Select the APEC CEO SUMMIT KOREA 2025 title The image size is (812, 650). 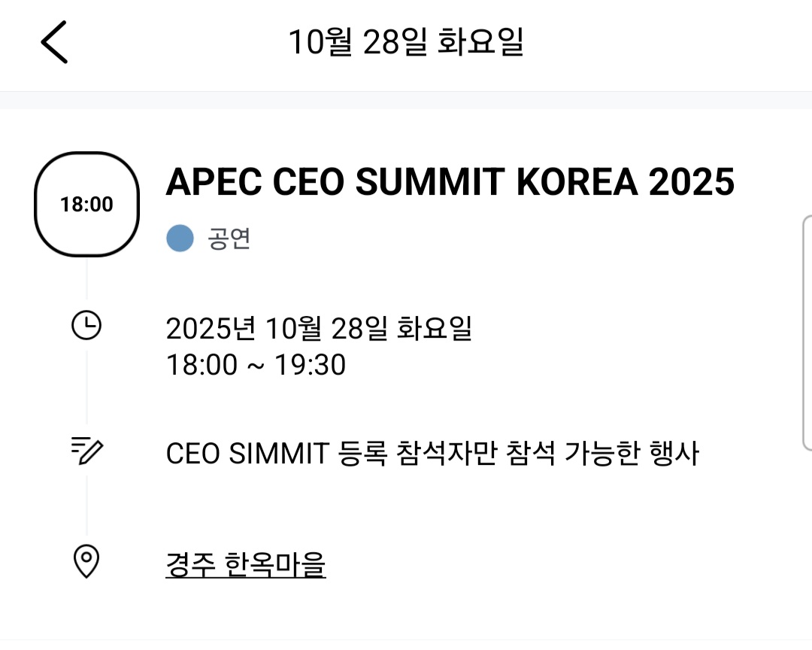tap(450, 181)
